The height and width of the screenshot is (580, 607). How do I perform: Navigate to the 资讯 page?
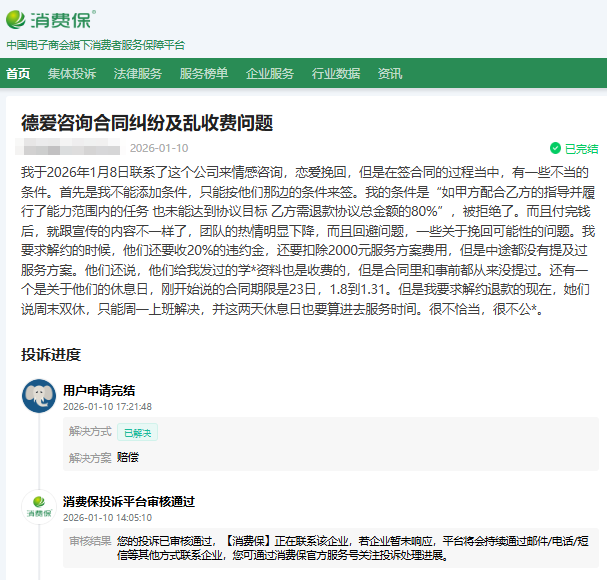pyautogui.click(x=390, y=73)
